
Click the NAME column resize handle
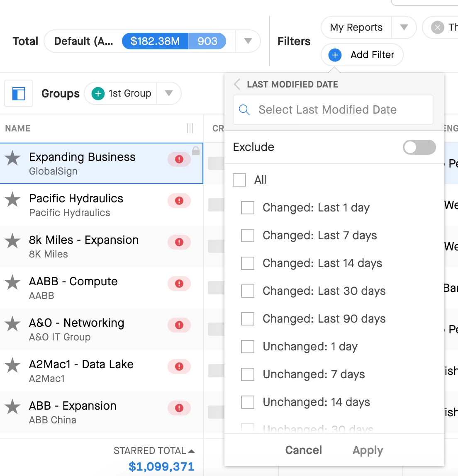[x=190, y=128]
